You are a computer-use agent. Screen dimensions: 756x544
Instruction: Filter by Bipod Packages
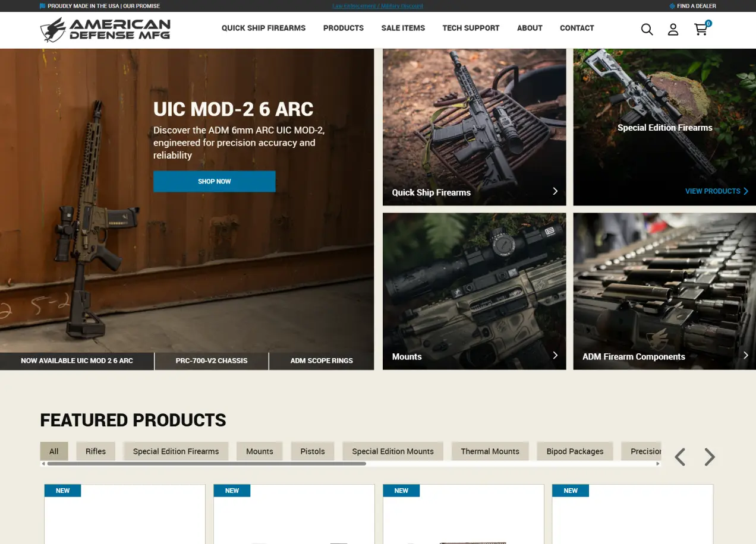pyautogui.click(x=575, y=451)
